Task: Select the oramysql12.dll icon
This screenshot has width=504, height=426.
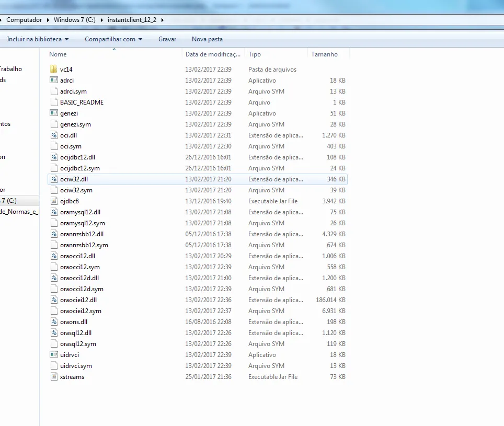Action: point(54,212)
